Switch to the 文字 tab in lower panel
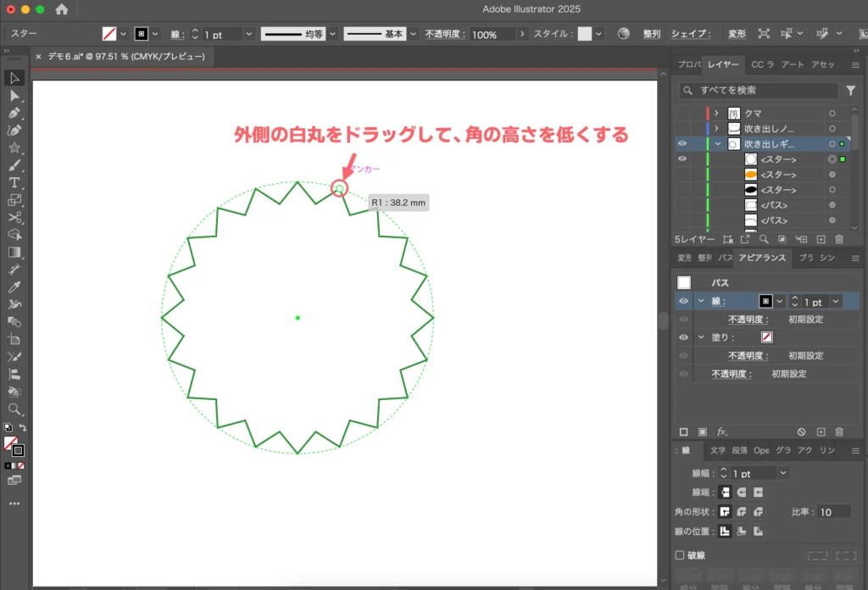868x590 pixels. pos(718,450)
